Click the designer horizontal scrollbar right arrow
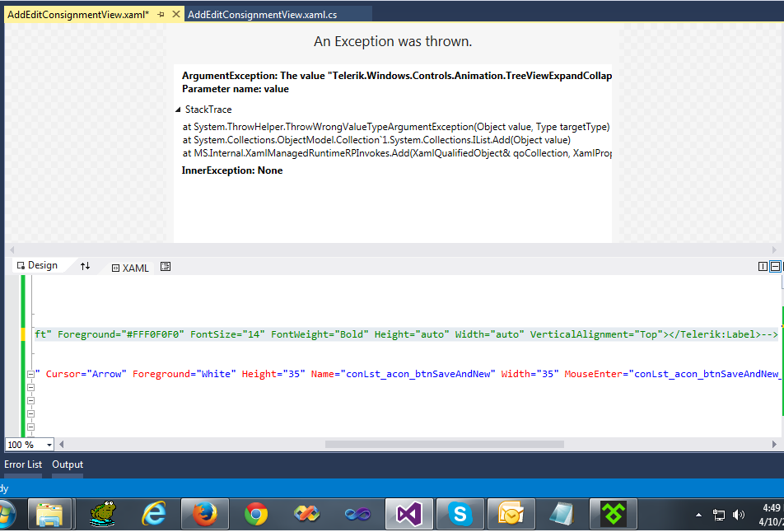784x532 pixels. [x=775, y=250]
